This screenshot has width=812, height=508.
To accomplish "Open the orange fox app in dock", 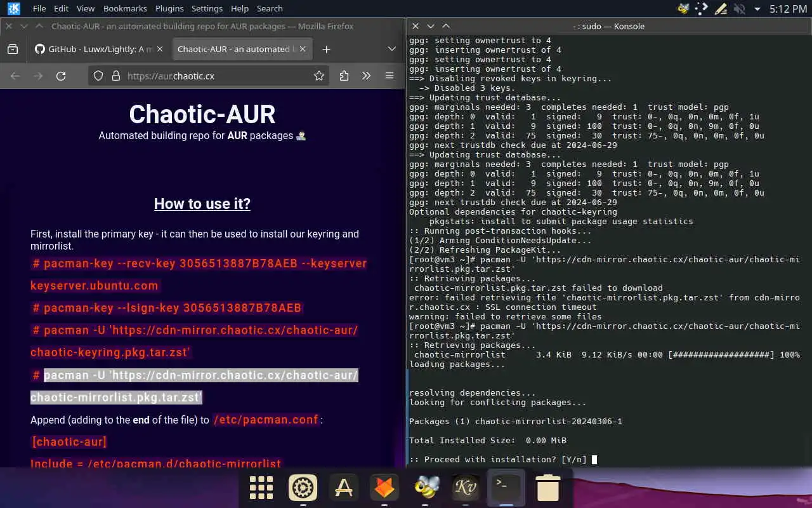I will coord(384,488).
